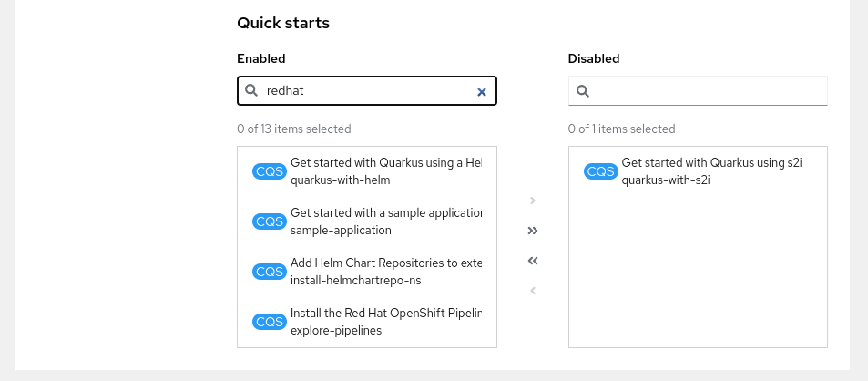Click the search magnifier in the Enabled filter

(x=251, y=91)
